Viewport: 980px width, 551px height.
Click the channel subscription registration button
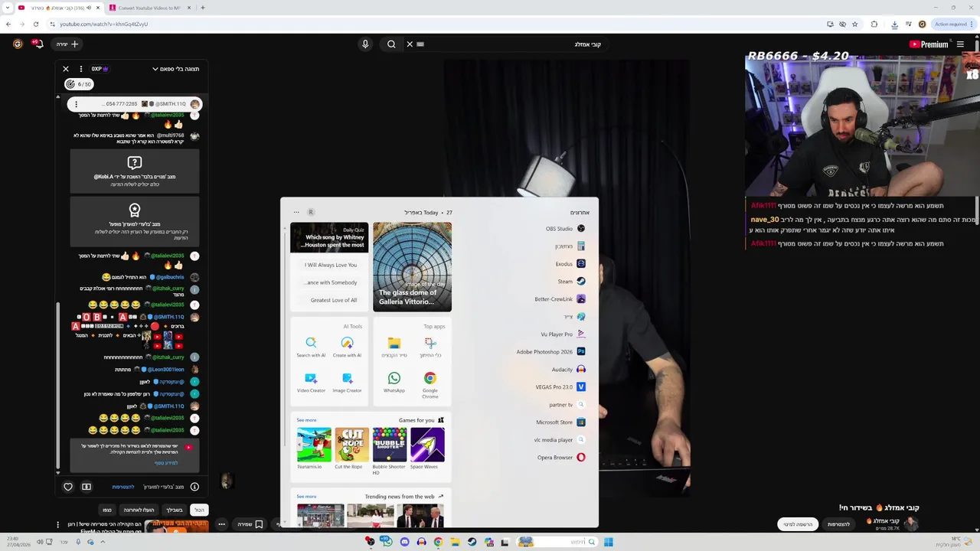coord(798,524)
